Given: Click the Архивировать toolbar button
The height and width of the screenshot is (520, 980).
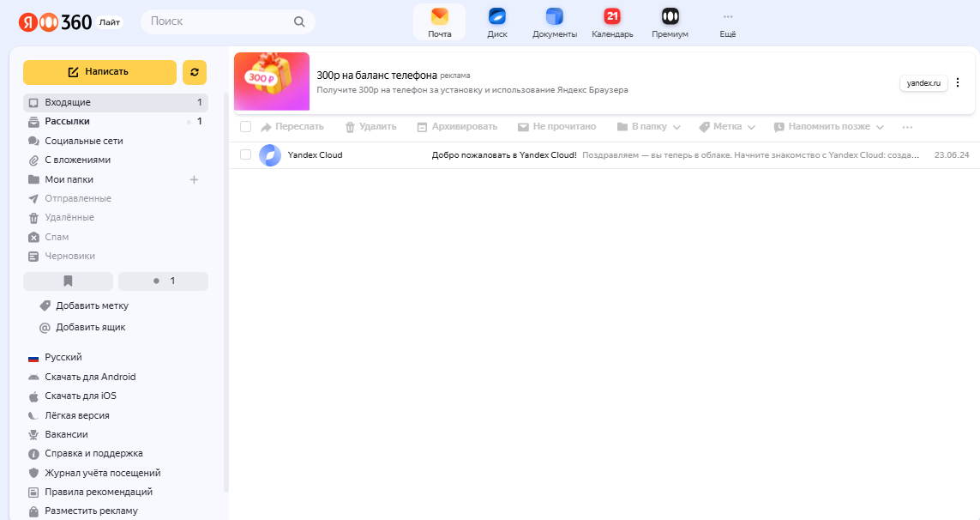Looking at the screenshot, I should click(457, 127).
